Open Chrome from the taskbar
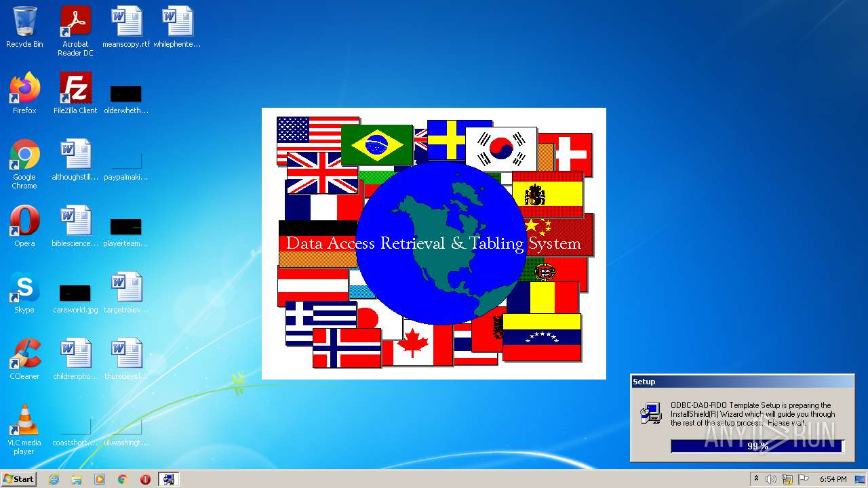The image size is (868, 488). (x=123, y=479)
